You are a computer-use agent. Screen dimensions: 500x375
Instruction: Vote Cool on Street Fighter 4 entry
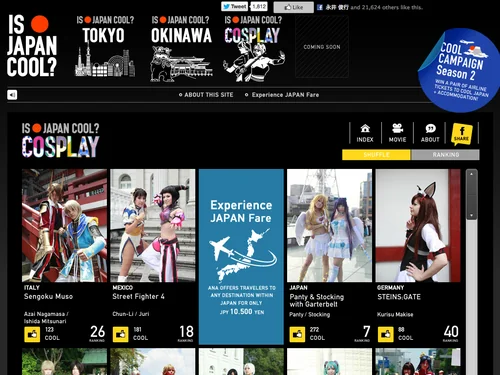pos(121,335)
